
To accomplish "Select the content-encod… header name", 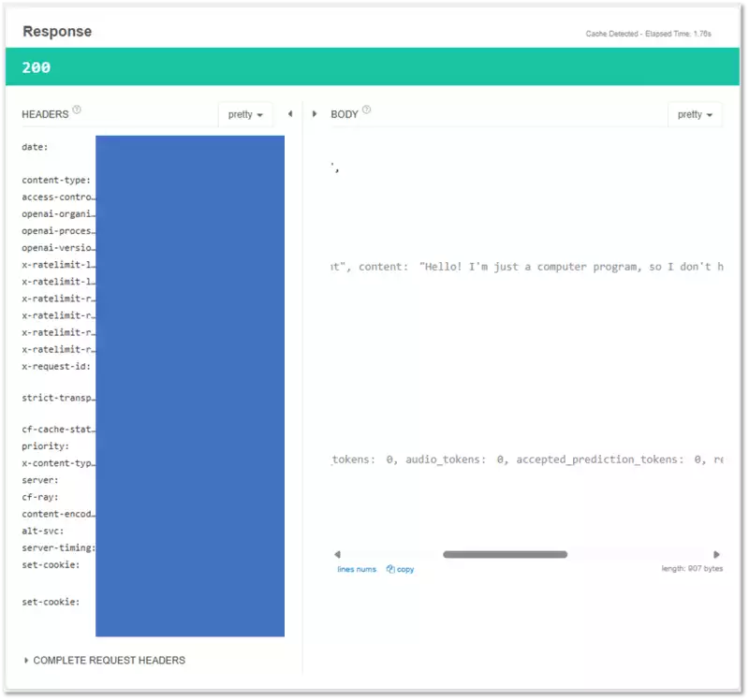I will tap(58, 514).
